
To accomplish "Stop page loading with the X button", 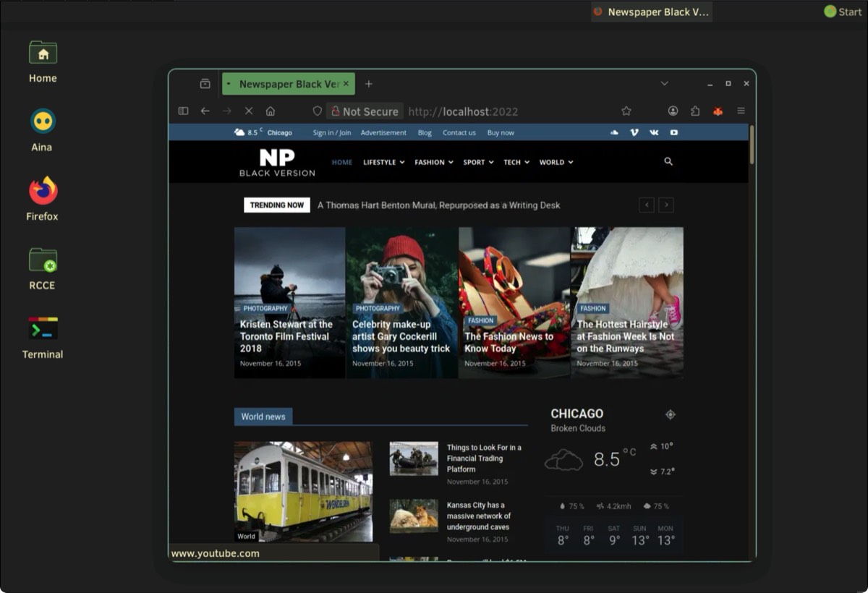I will 248,111.
